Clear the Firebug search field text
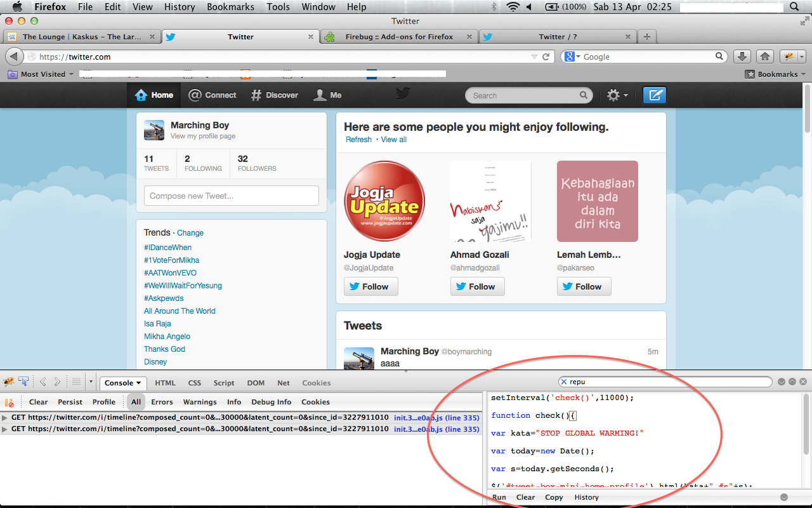This screenshot has height=508, width=812. coord(563,382)
